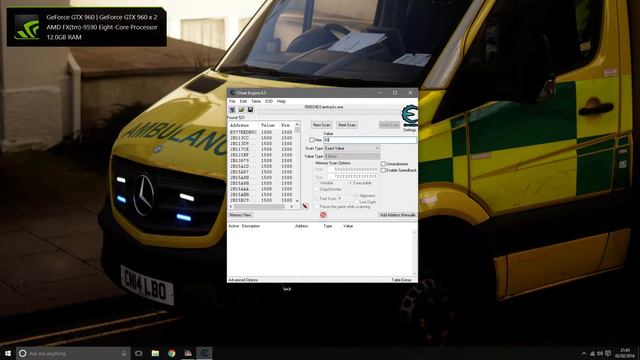640x360 pixels.
Task: Click the New Scan button
Action: pos(321,125)
